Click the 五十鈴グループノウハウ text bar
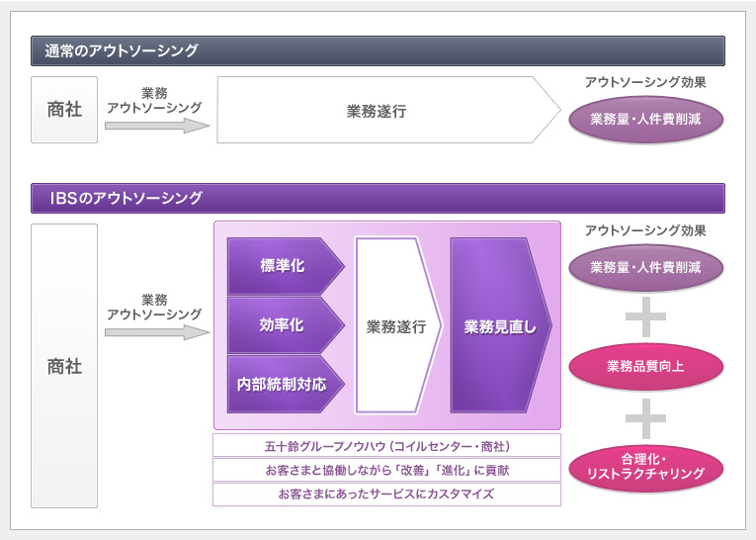The width and height of the screenshot is (756, 540). coord(386,445)
